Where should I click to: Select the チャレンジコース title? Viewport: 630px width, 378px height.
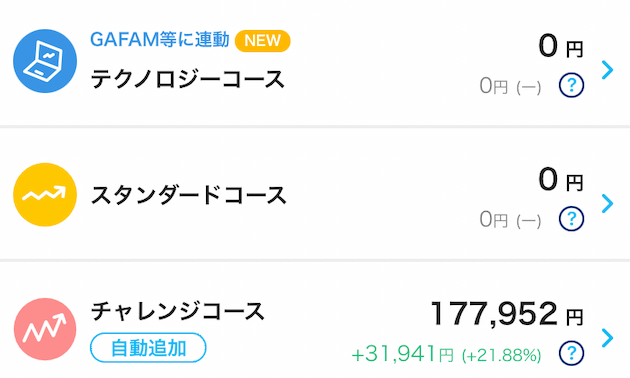point(178,311)
